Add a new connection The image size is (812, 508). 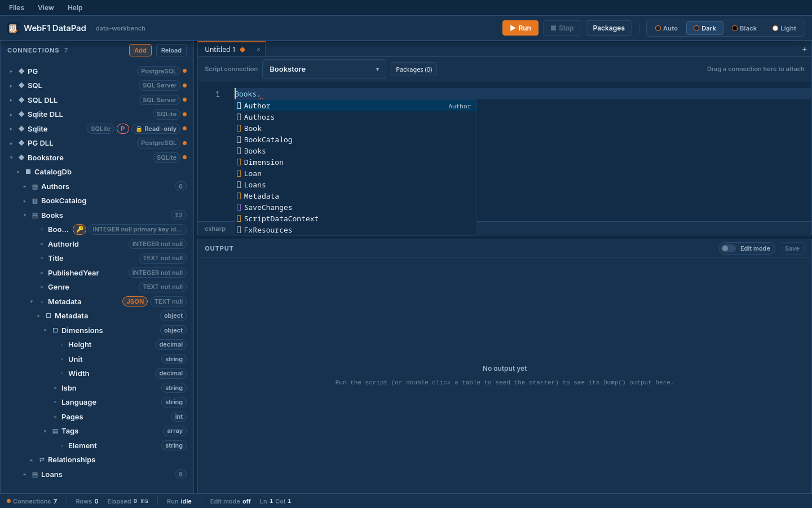140,50
